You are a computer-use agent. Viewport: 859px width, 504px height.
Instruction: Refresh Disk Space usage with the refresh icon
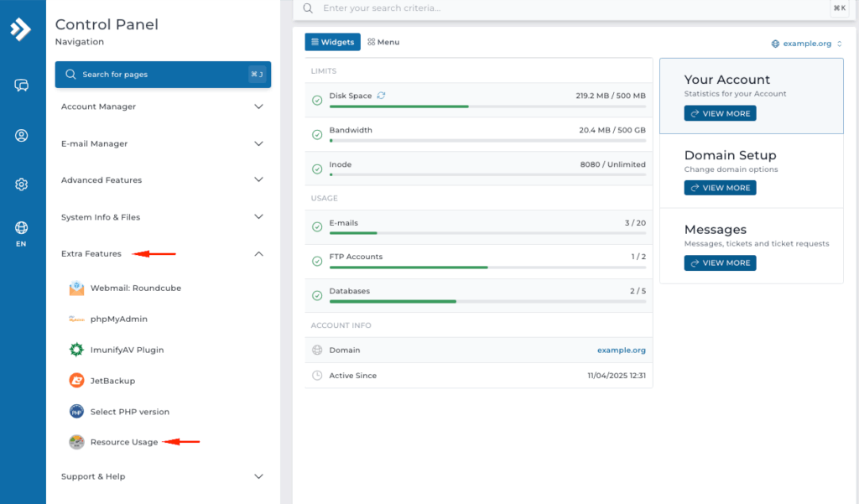[382, 96]
